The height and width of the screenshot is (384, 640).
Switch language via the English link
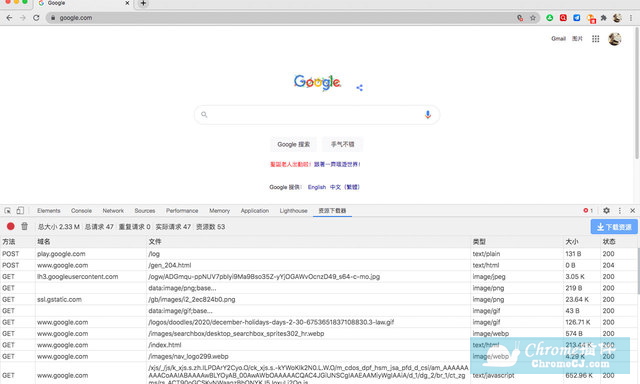click(317, 187)
